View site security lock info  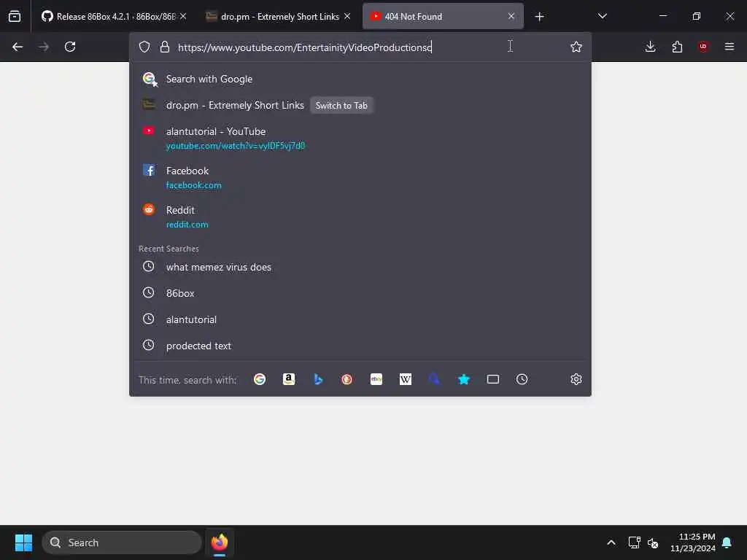(x=165, y=47)
